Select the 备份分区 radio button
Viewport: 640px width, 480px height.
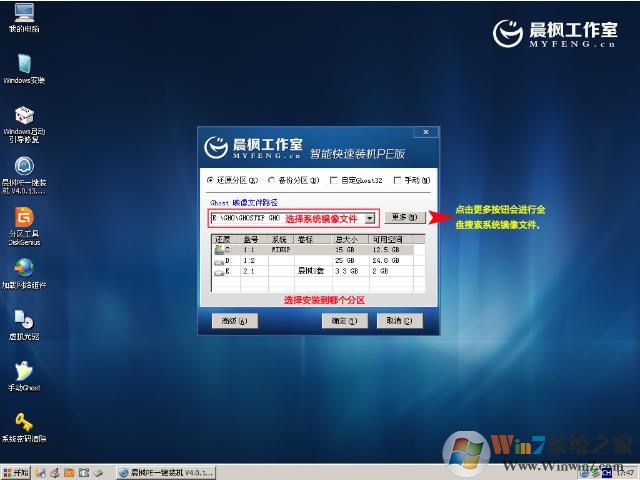[271, 181]
